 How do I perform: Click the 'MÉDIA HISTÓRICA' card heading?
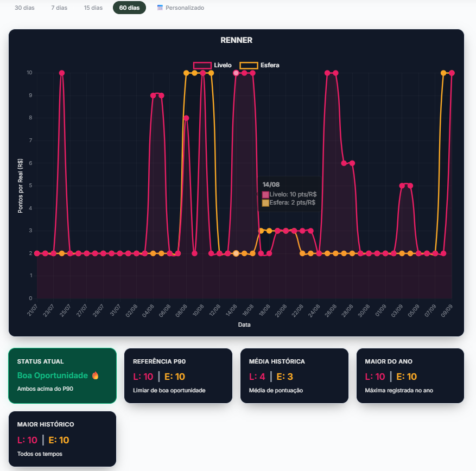277,361
